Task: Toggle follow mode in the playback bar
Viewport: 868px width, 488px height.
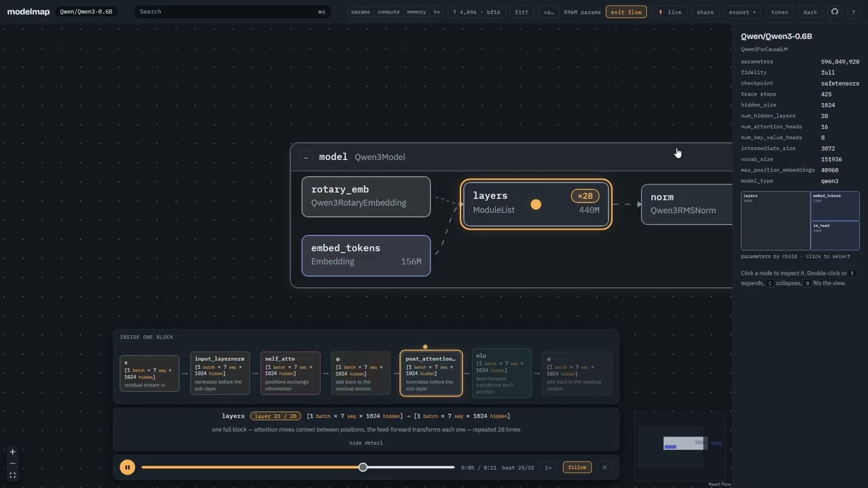Action: click(577, 467)
